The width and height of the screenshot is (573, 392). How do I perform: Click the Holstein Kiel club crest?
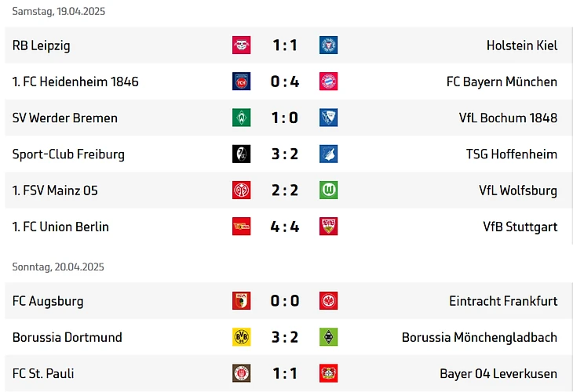[328, 45]
